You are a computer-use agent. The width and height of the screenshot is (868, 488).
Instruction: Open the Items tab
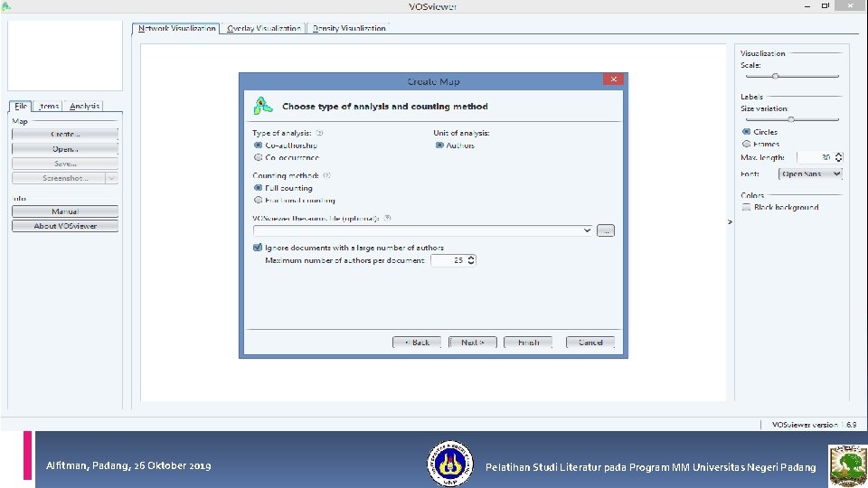[x=48, y=106]
